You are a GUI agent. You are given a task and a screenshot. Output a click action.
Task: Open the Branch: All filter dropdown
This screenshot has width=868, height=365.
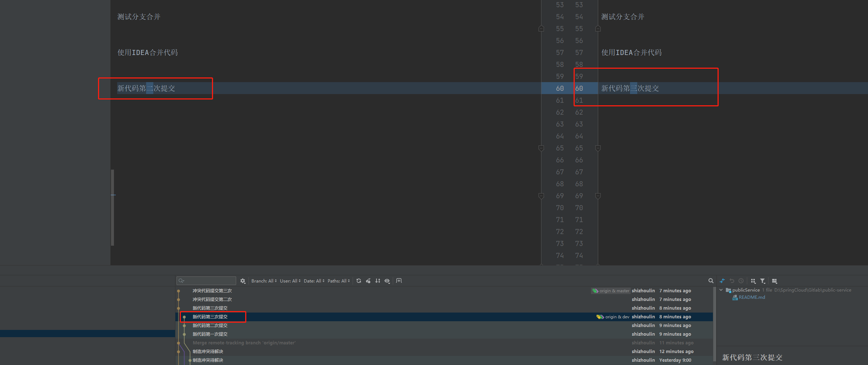pyautogui.click(x=264, y=281)
